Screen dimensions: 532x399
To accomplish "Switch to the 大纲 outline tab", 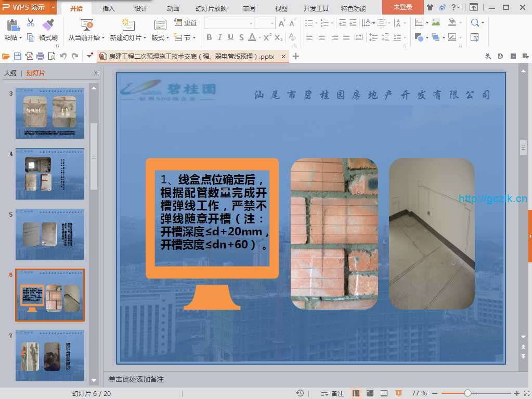I will coord(10,73).
